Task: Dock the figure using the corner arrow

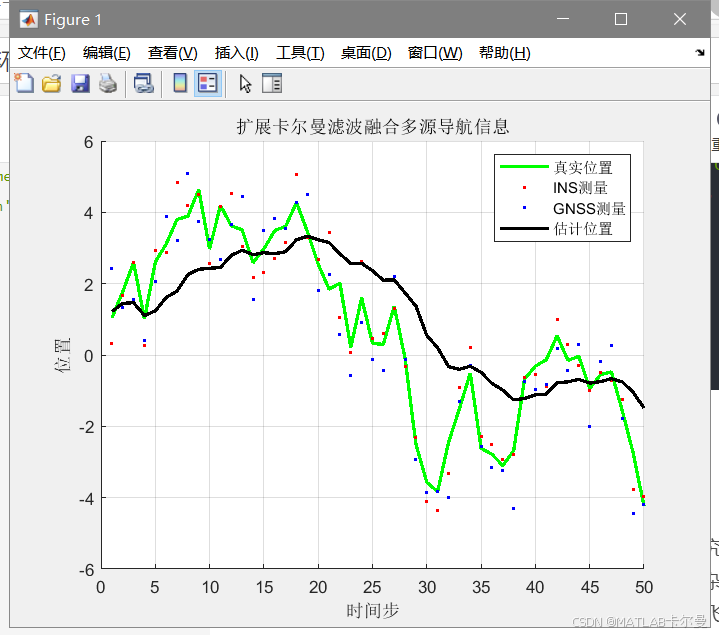Action: point(700,53)
